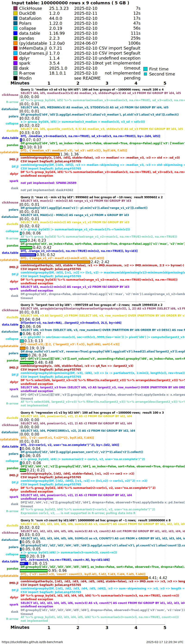Click the DuckDB date "2025-02-11"
The width and height of the screenshot is (185, 644).
pos(86,13)
